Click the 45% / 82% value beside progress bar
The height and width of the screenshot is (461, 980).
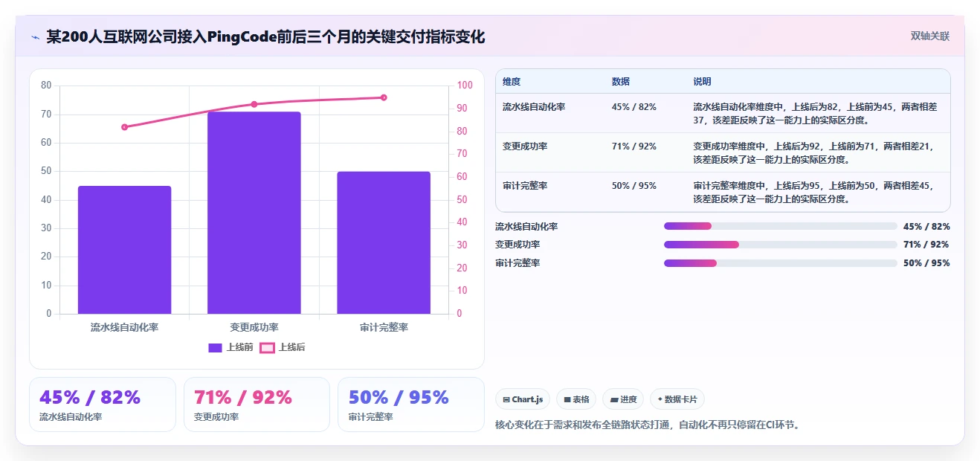pos(926,227)
